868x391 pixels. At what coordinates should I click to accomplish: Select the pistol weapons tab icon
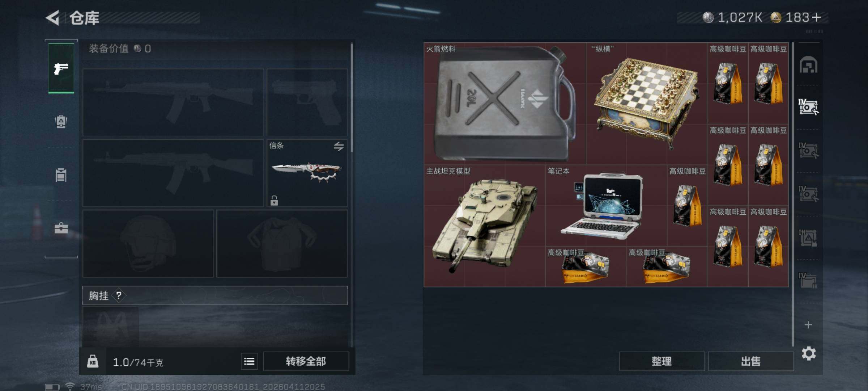pyautogui.click(x=61, y=68)
